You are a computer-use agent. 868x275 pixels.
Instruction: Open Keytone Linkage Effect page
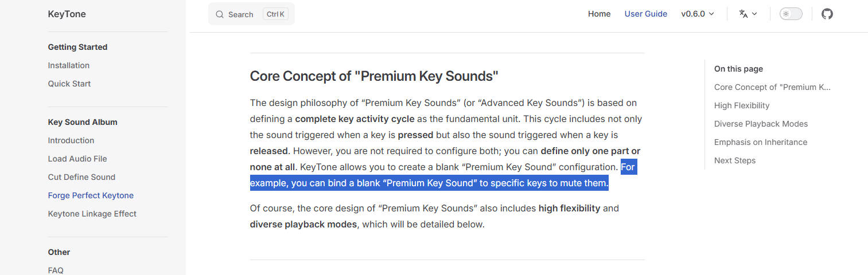tap(92, 214)
